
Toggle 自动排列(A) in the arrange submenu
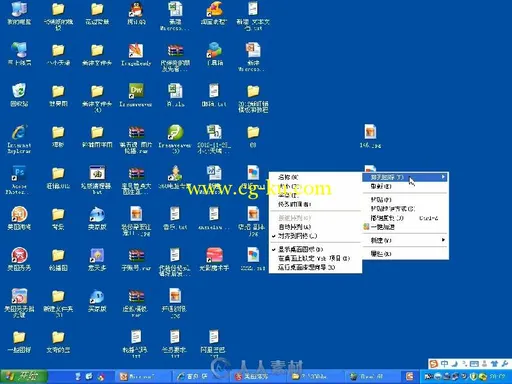click(x=315, y=227)
